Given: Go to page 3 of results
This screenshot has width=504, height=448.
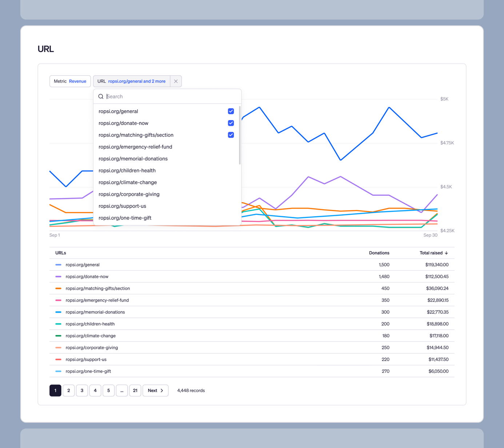Looking at the screenshot, I should [x=82, y=390].
